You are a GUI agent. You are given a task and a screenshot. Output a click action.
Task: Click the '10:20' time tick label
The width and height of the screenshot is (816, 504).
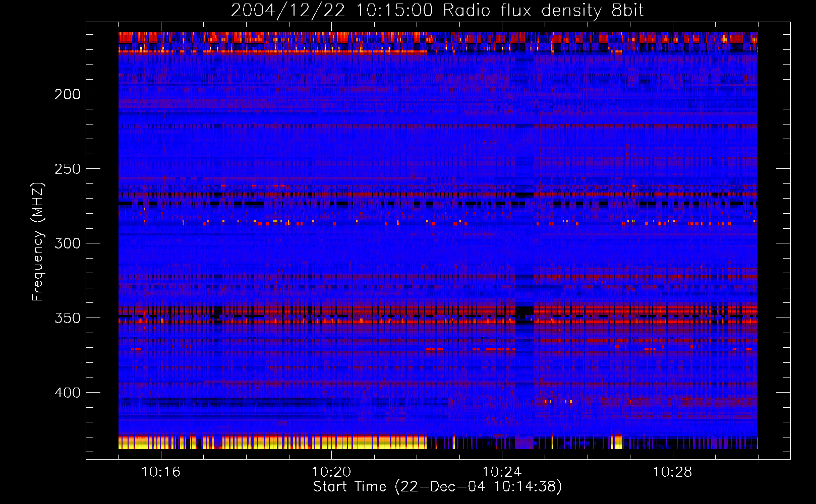(x=331, y=472)
